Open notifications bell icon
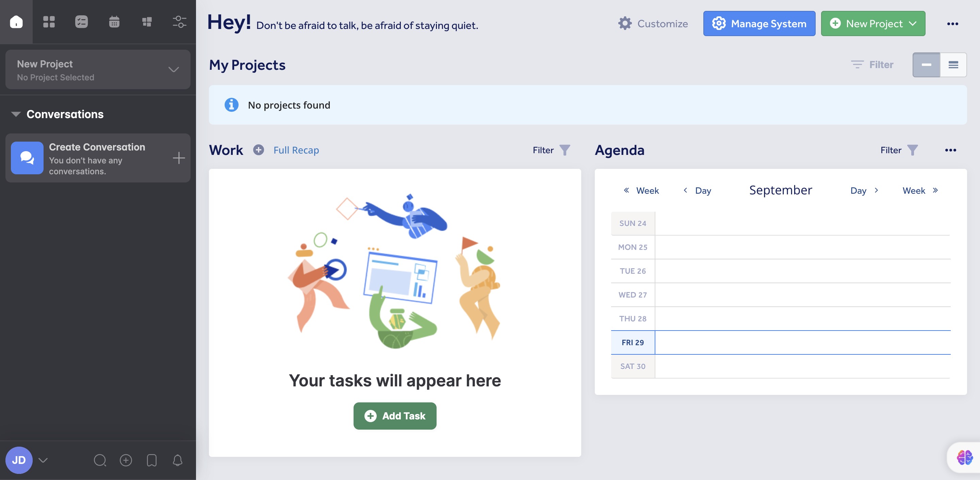The image size is (980, 480). [x=178, y=460]
